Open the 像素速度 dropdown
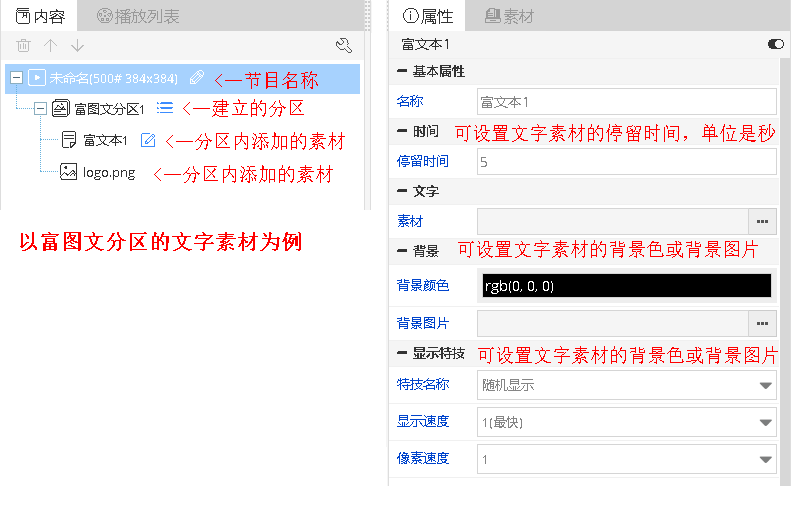The height and width of the screenshot is (520, 792). click(x=626, y=459)
